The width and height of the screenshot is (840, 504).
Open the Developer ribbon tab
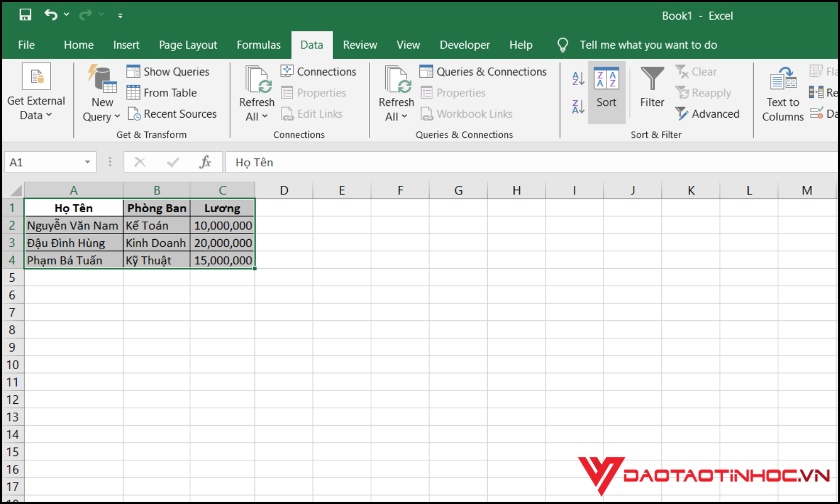[464, 45]
